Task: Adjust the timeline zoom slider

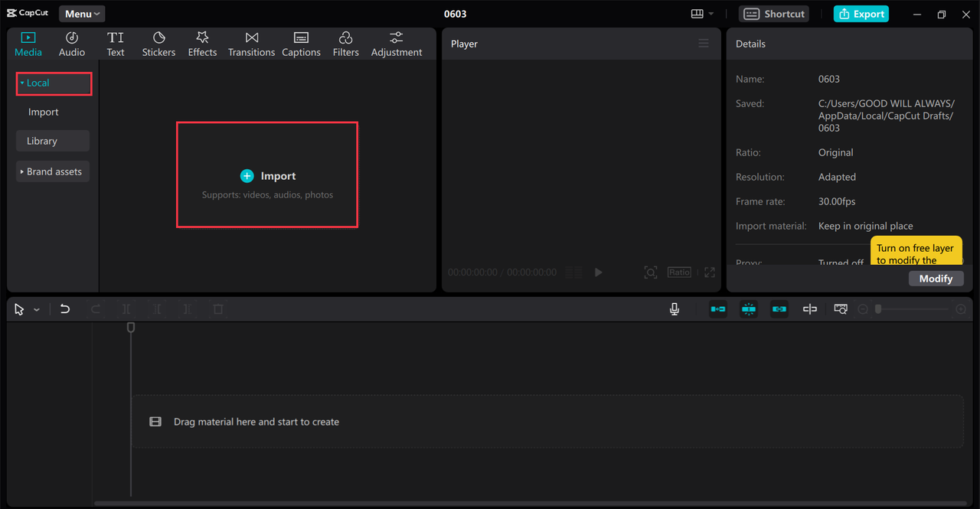Action: [913, 309]
